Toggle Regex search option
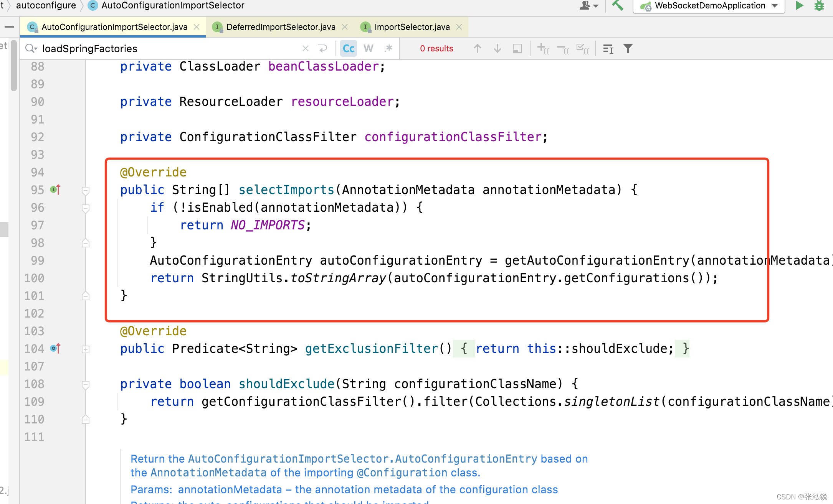Screen dimensions: 833x504 pos(388,49)
